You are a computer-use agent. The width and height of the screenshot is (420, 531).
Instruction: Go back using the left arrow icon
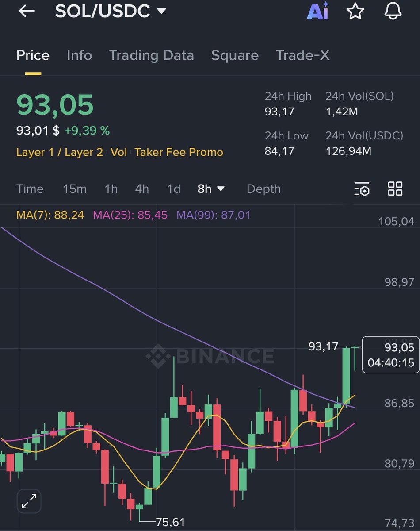coord(27,12)
